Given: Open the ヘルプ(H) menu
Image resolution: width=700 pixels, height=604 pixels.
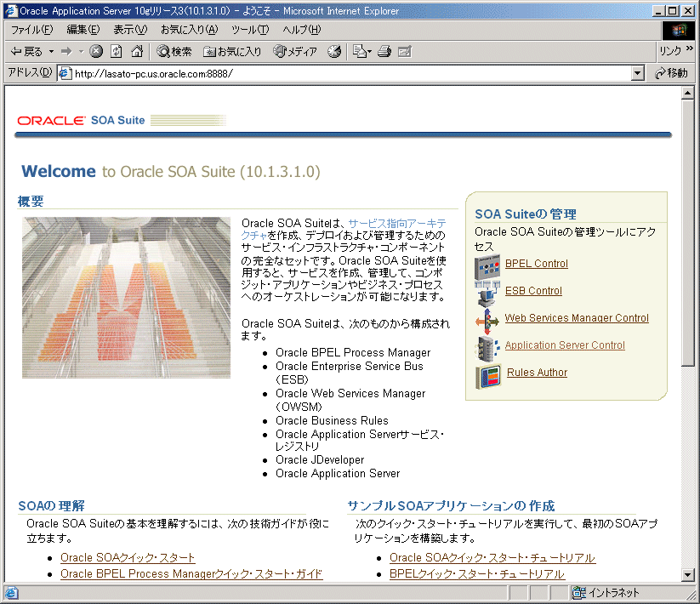Looking at the screenshot, I should (x=301, y=30).
